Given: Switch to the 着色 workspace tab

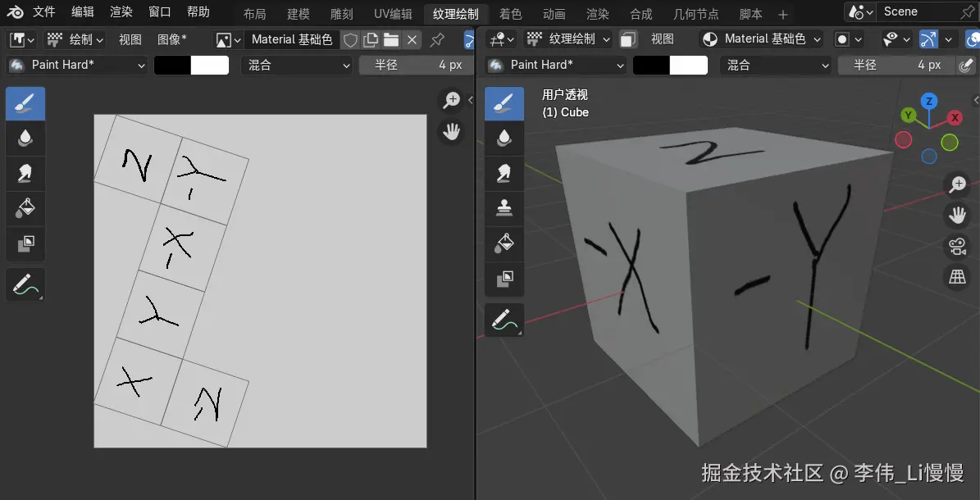Looking at the screenshot, I should (511, 14).
